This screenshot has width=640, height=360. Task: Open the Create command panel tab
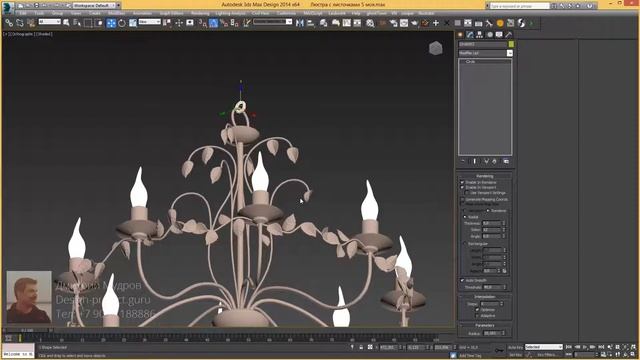pyautogui.click(x=460, y=35)
